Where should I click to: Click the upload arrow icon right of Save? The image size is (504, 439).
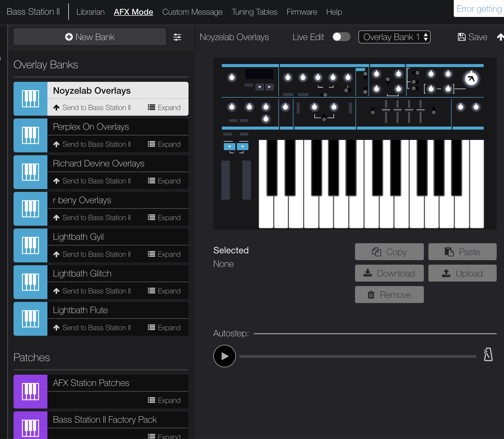click(x=500, y=37)
